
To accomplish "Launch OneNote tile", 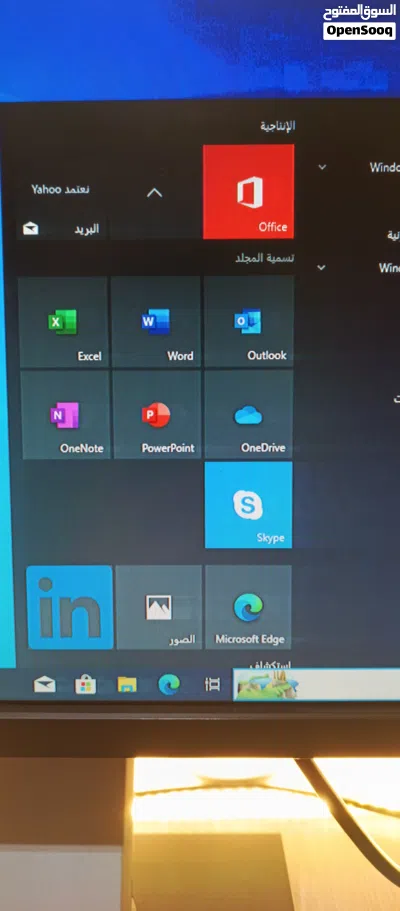I will (66, 415).
